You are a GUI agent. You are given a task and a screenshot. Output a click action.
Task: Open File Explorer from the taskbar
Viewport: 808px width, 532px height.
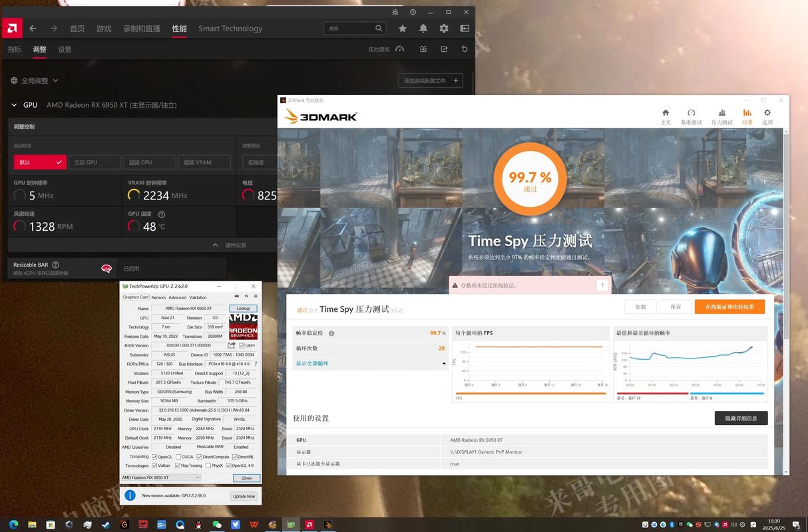click(x=32, y=525)
